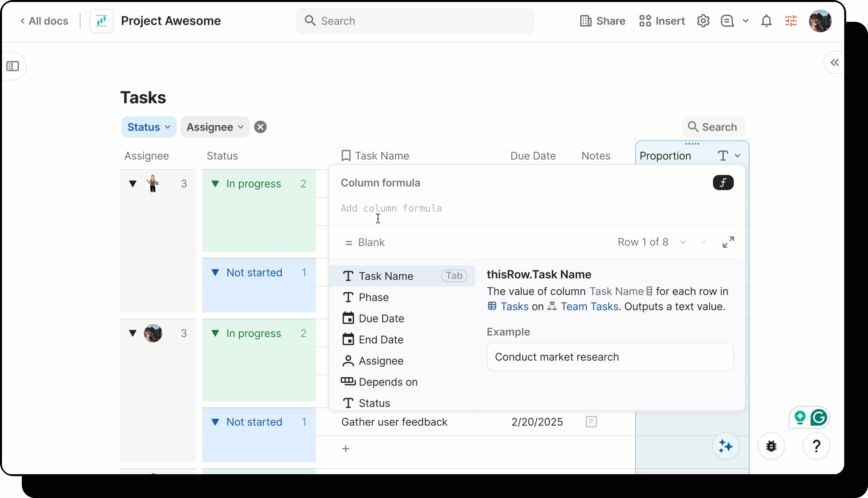Screen dimensions: 868x498
Task: Open the doc settings gear
Action: (x=703, y=21)
